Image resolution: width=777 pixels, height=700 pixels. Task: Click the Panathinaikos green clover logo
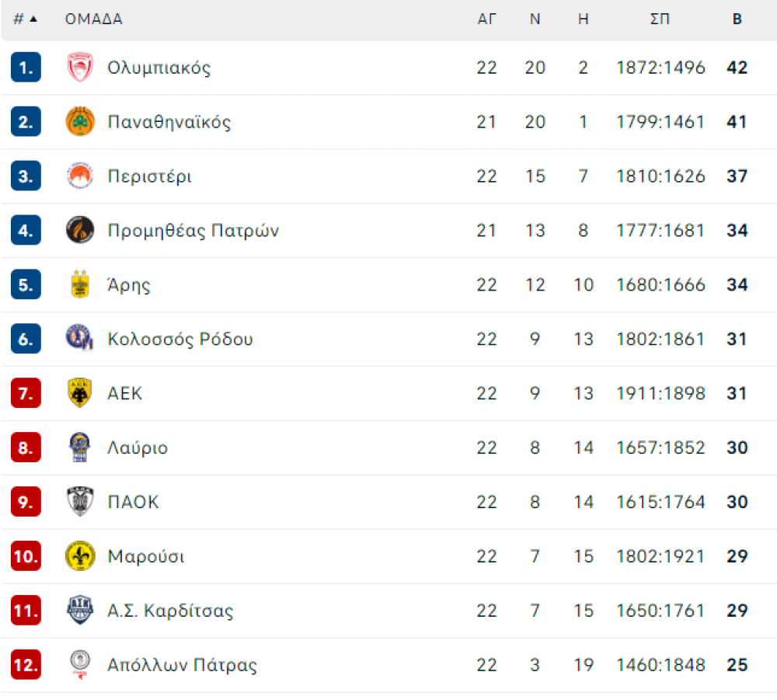coord(80,121)
